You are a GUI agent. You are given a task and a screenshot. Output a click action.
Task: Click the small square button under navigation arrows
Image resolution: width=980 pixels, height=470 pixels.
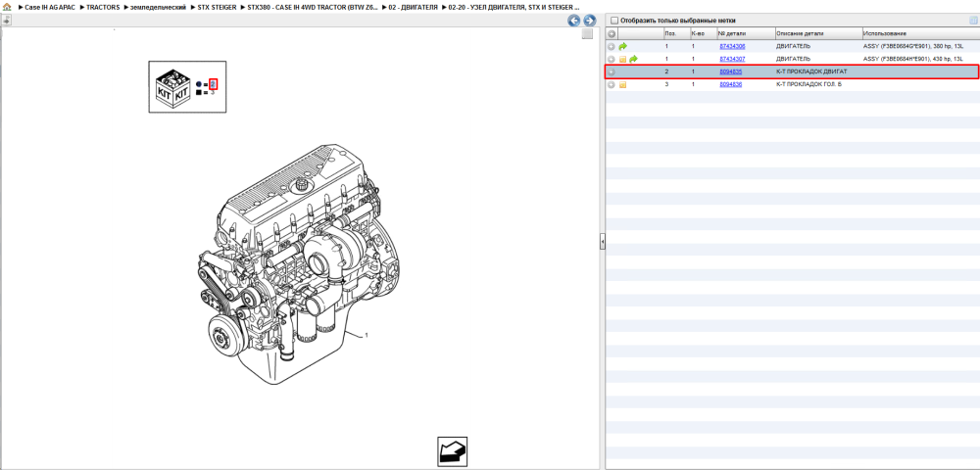(x=587, y=34)
